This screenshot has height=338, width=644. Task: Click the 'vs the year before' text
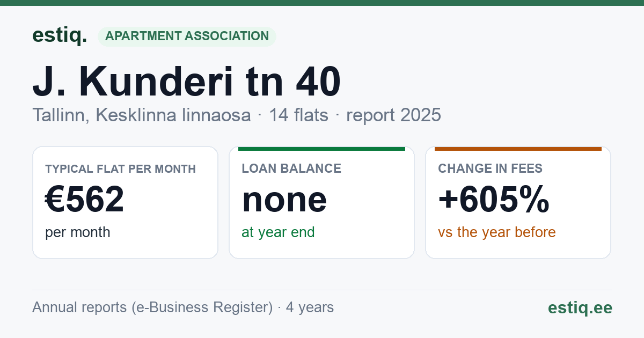pyautogui.click(x=497, y=232)
